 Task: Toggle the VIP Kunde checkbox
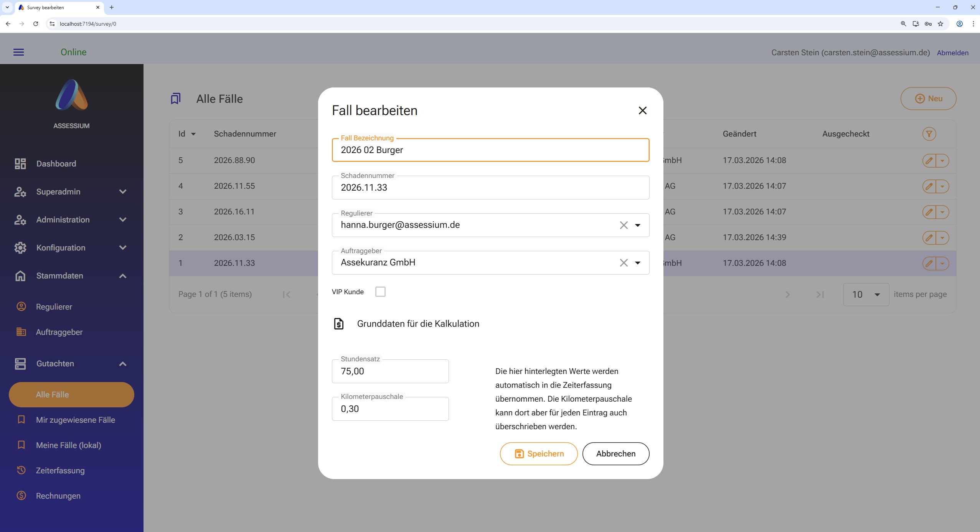[x=380, y=292]
